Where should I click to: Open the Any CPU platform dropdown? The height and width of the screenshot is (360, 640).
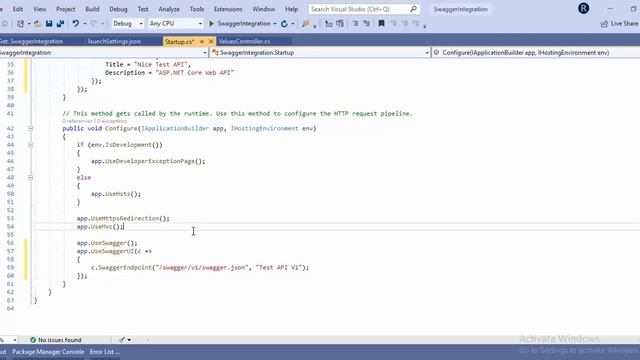[x=176, y=24]
